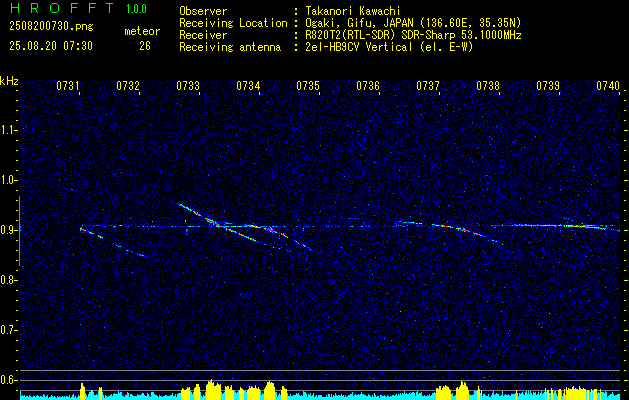Click the kHz axis unit label

coord(9,81)
